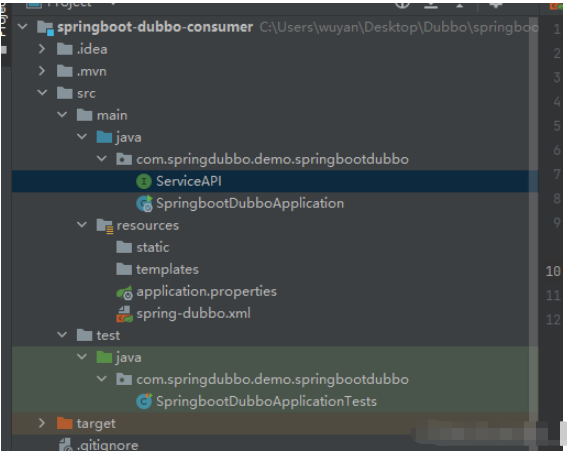Image resolution: width=567 pixels, height=453 pixels.
Task: Expand the .idea folder
Action: 42,49
